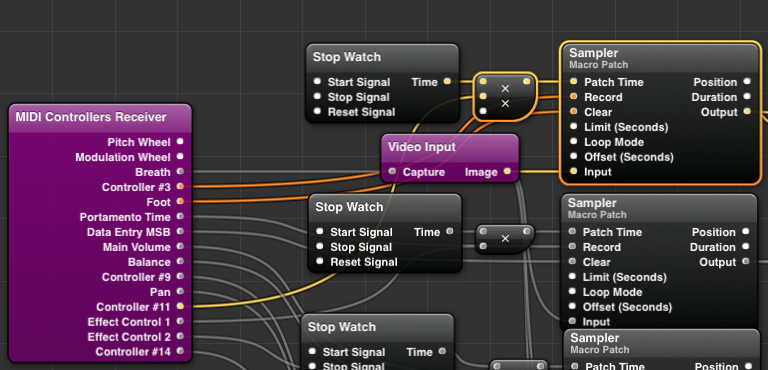Viewport: 768px width, 370px height.
Task: Click Patch Time port of middle Sampler
Action: pyautogui.click(x=572, y=231)
